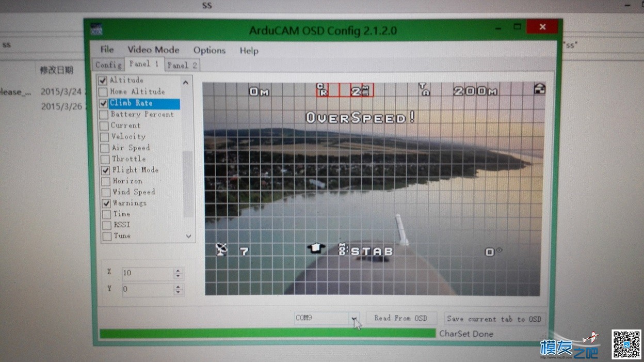Click the ArduCAM OSD window title icon
This screenshot has height=362, width=644.
click(x=96, y=29)
